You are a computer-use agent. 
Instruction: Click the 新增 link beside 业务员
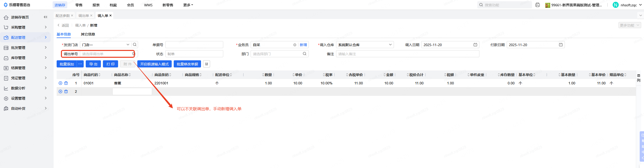(303, 45)
